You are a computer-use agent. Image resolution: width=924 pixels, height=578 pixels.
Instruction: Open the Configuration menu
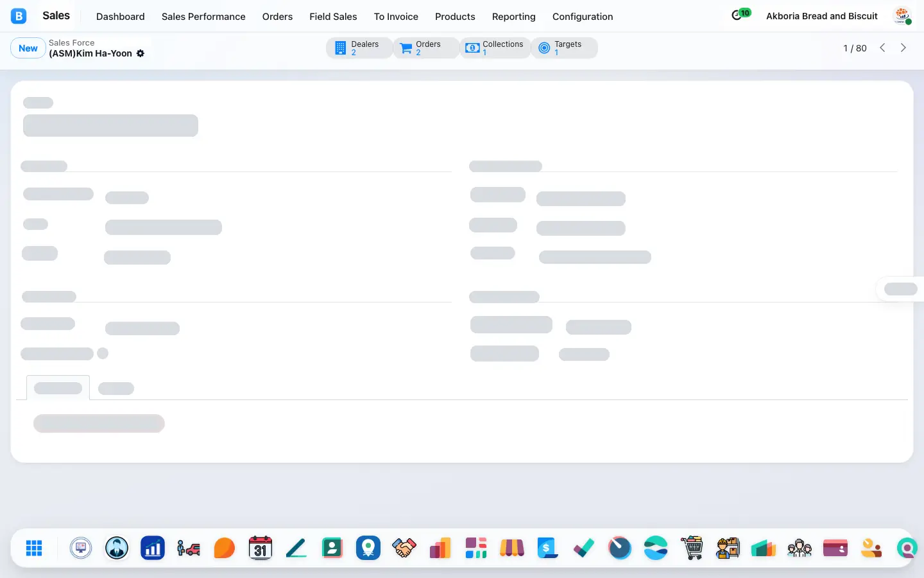[x=583, y=17]
